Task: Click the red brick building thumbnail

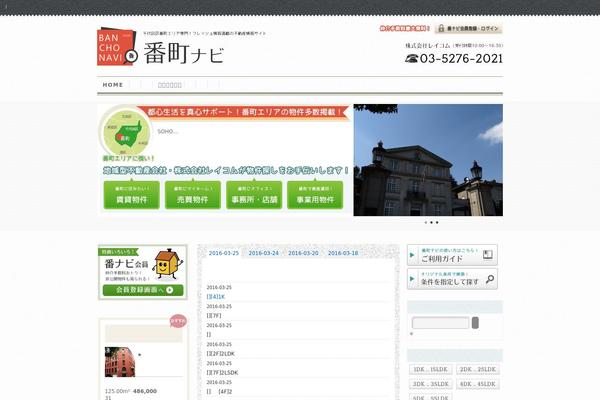Action: (120, 362)
